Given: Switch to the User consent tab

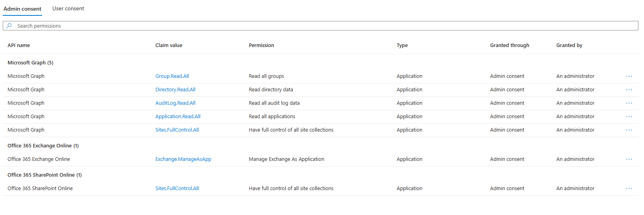Looking at the screenshot, I should pos(68,8).
